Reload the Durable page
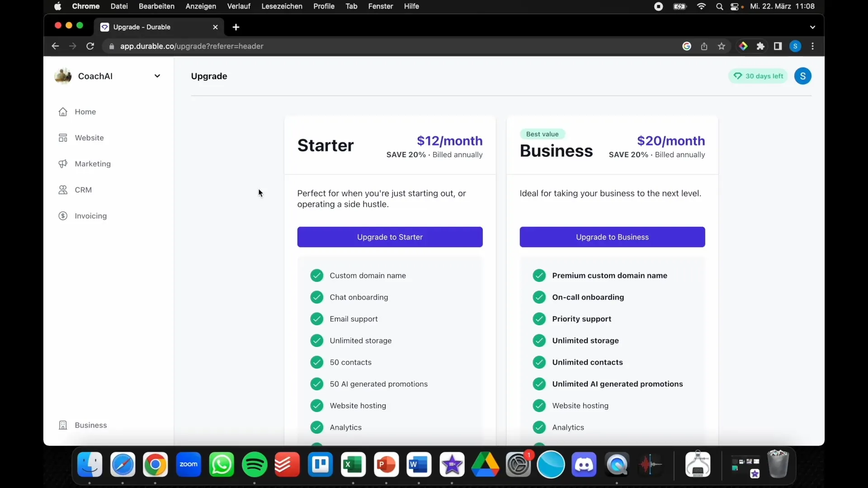This screenshot has width=868, height=488. click(90, 46)
